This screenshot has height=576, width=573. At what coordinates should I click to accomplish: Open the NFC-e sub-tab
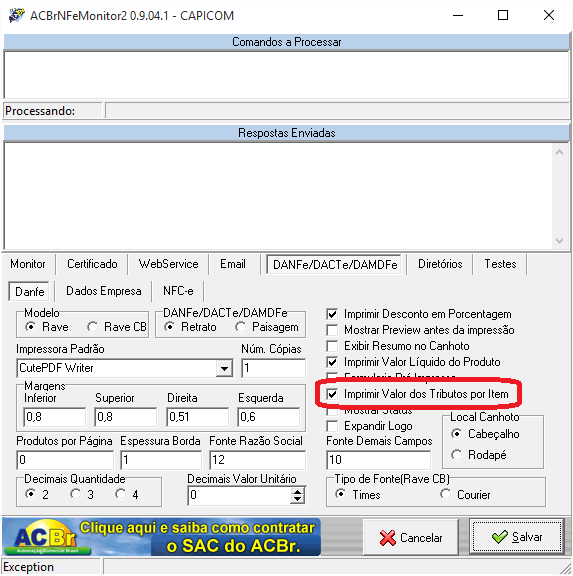[178, 291]
